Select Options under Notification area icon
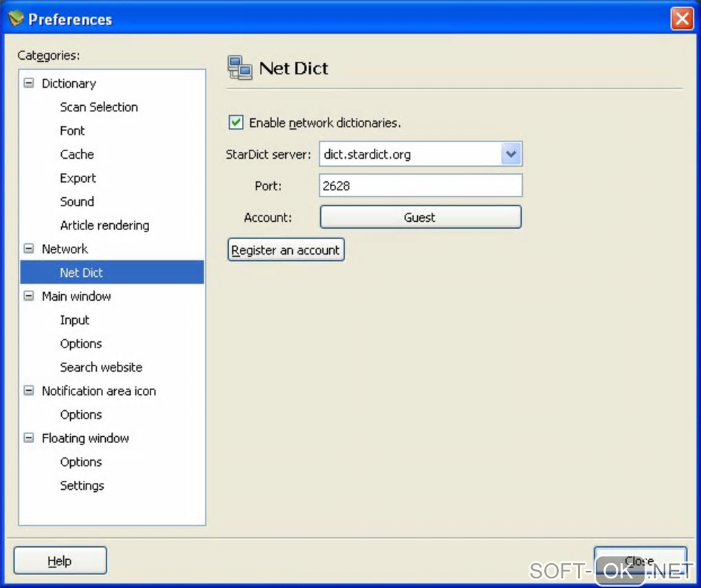Viewport: 701px width, 588px height. click(x=81, y=415)
